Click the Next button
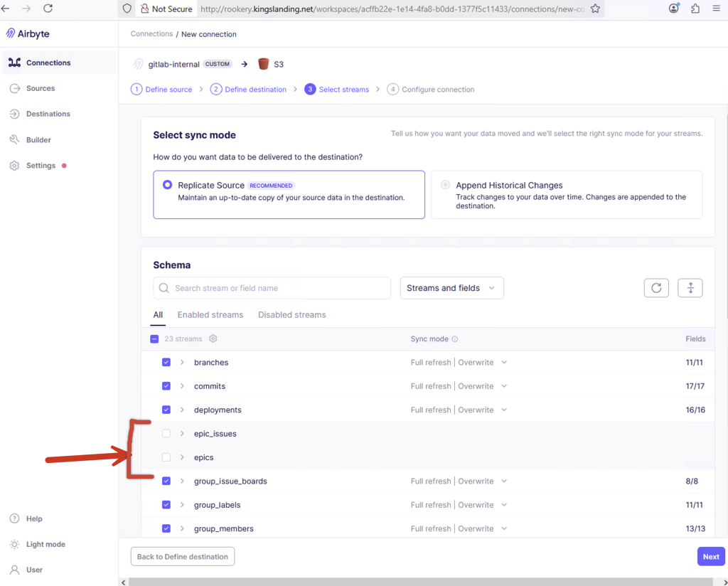 711,556
